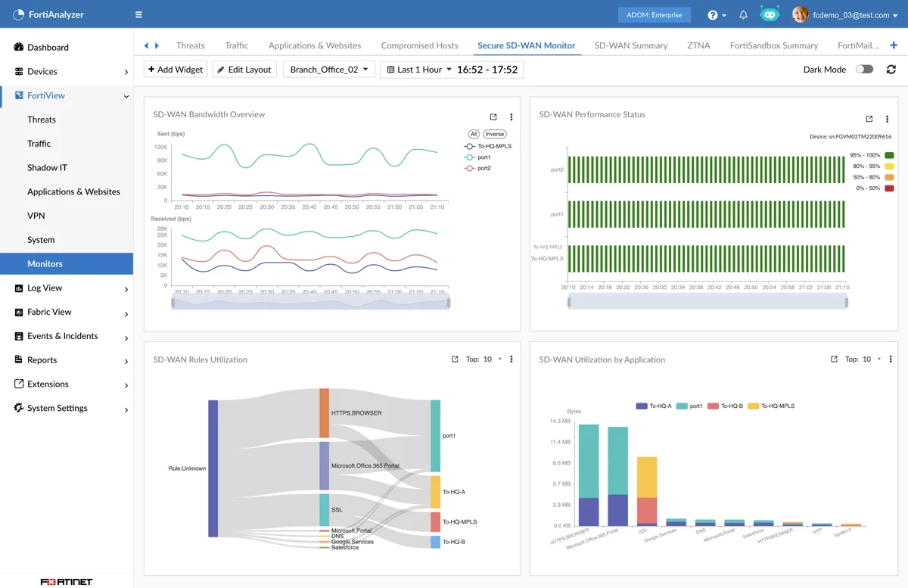Go to previous tabs with left arrow
908x588 pixels.
point(147,45)
